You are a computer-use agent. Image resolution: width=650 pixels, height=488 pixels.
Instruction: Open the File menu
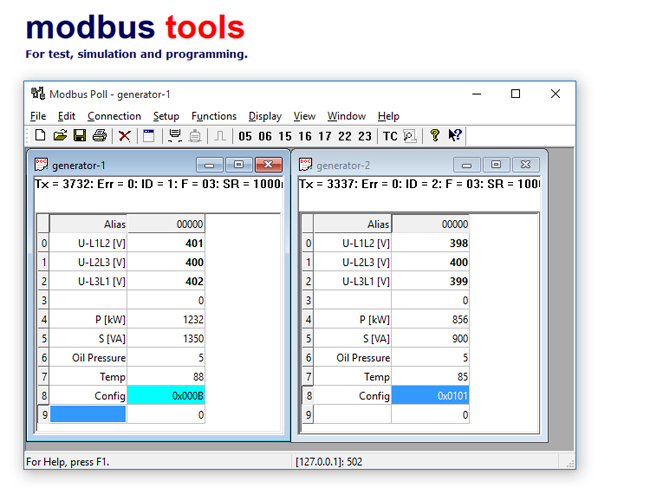pos(38,116)
